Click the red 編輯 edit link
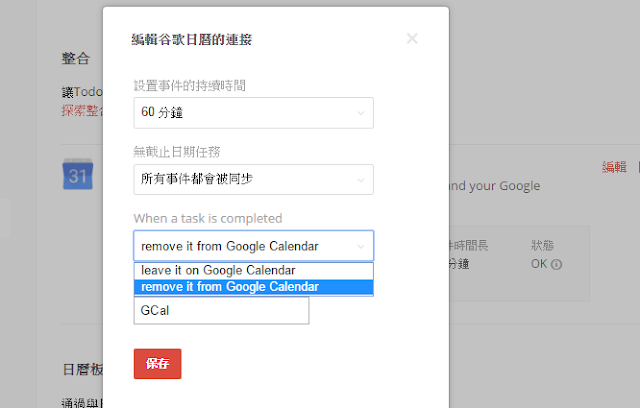 [614, 166]
